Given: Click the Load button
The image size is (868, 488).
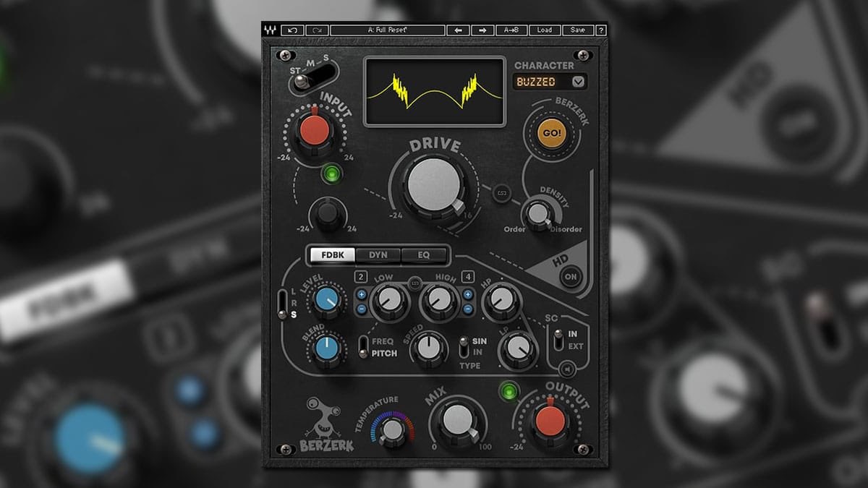Looking at the screenshot, I should click(x=544, y=30).
